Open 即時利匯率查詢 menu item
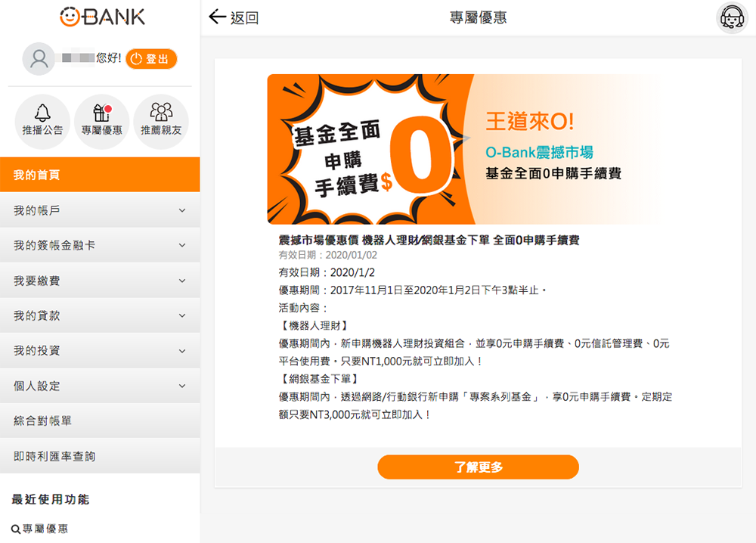Viewport: 756px width, 543px height. point(100,456)
